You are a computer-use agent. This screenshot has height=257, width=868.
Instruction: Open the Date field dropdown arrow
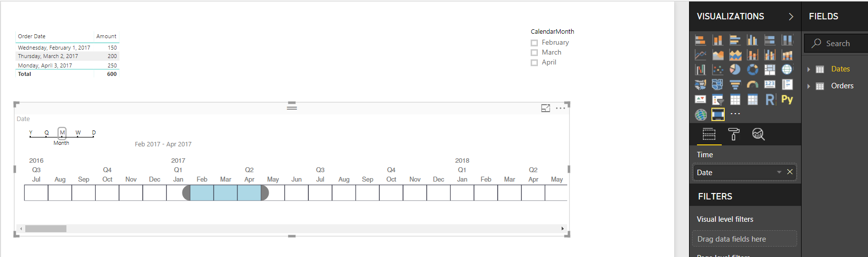click(779, 172)
